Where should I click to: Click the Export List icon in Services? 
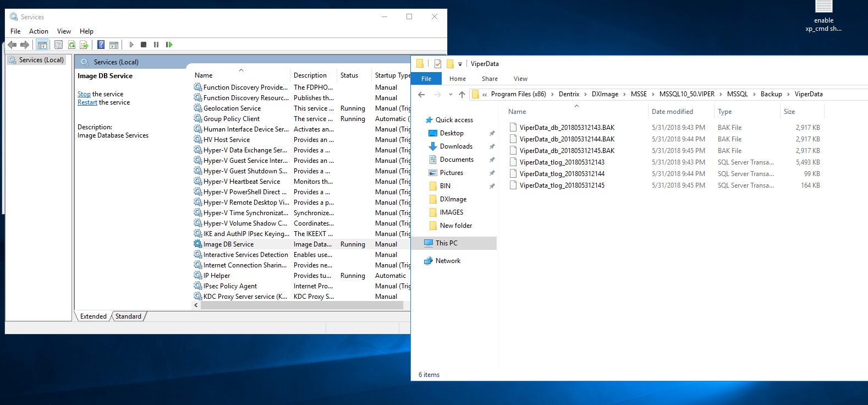coord(84,45)
